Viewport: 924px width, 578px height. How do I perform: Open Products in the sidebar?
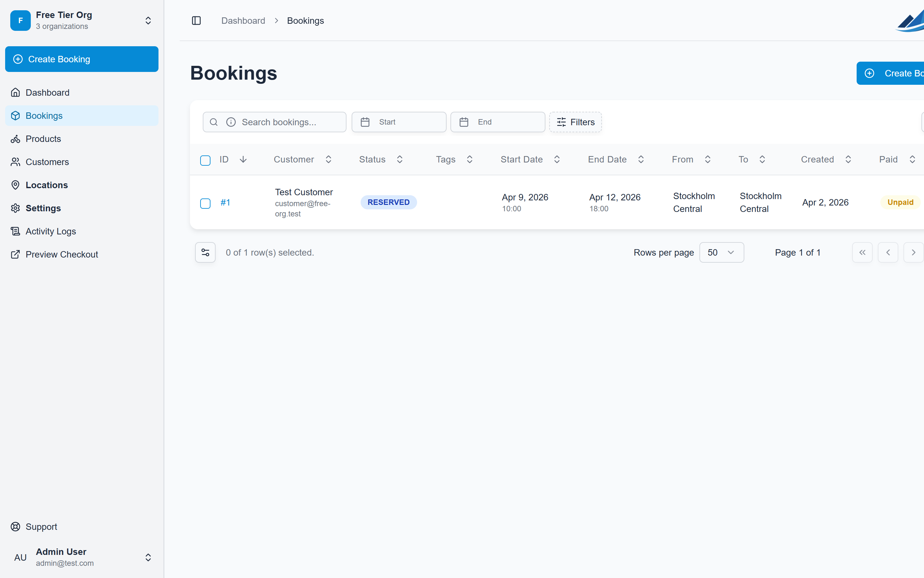(82, 139)
